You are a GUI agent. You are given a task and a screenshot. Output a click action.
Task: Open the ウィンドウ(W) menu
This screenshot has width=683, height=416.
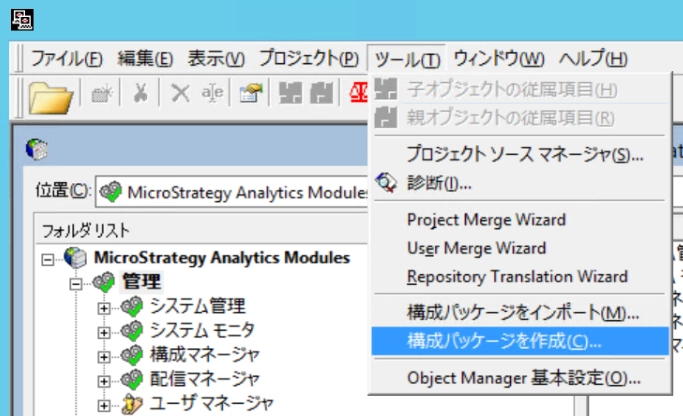pyautogui.click(x=499, y=59)
